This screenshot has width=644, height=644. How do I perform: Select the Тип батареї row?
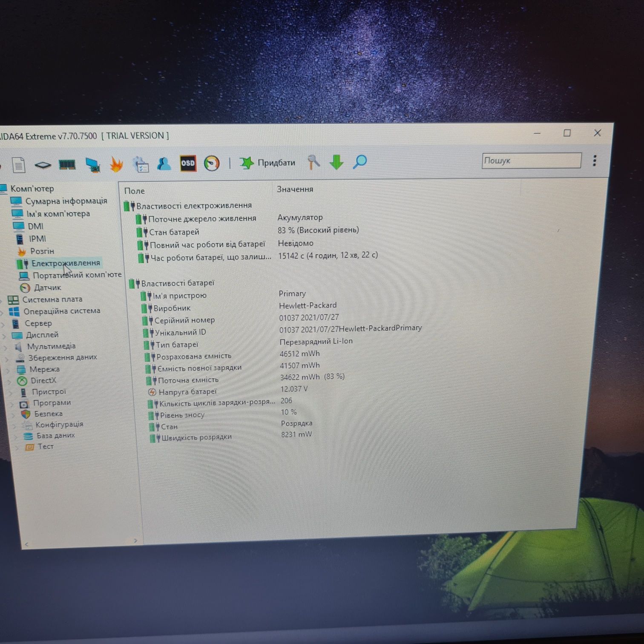[x=248, y=343]
